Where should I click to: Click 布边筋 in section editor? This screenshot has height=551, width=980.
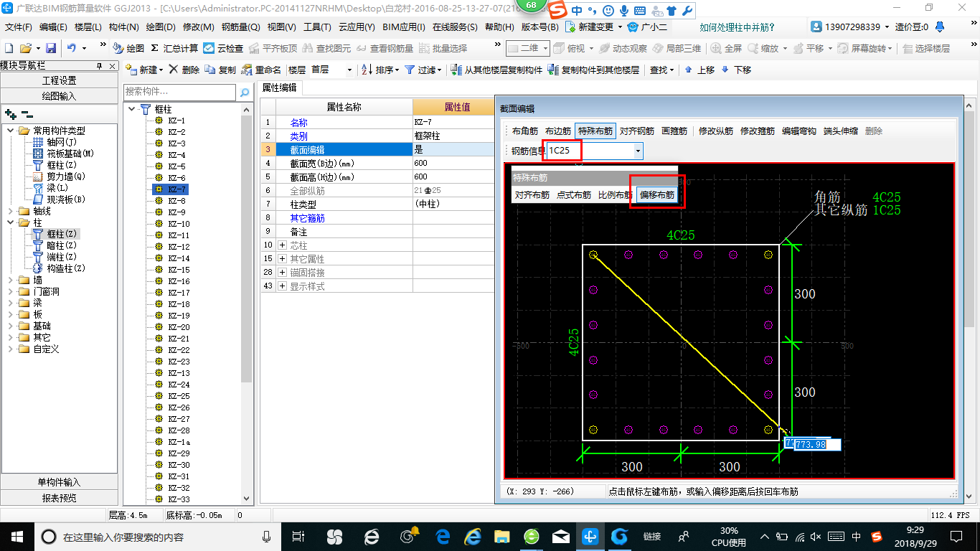coord(557,131)
